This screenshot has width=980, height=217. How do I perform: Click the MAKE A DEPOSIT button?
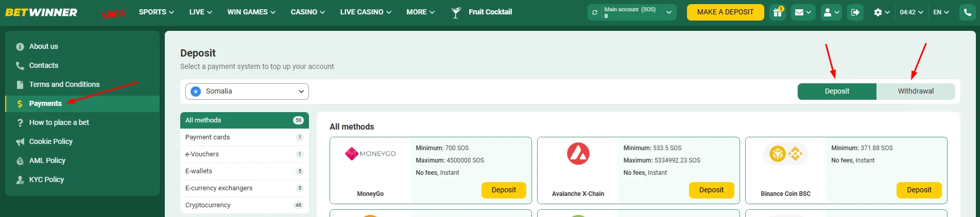tap(725, 12)
